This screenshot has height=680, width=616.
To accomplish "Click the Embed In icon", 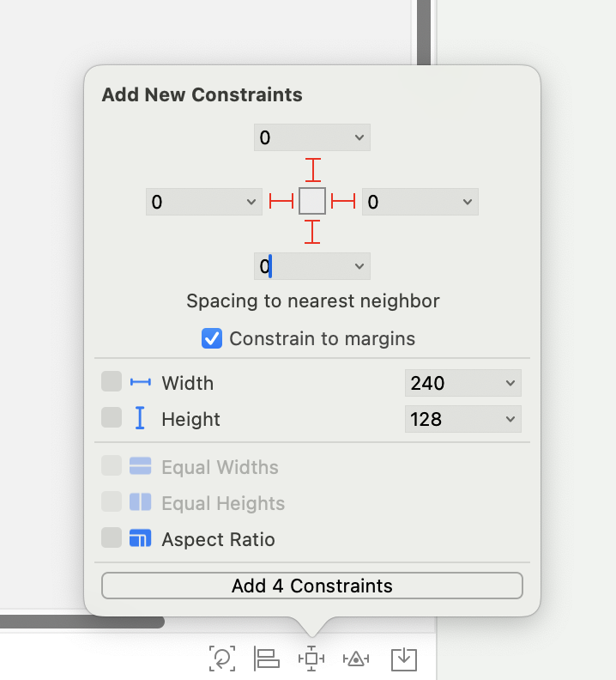I will pos(403,659).
